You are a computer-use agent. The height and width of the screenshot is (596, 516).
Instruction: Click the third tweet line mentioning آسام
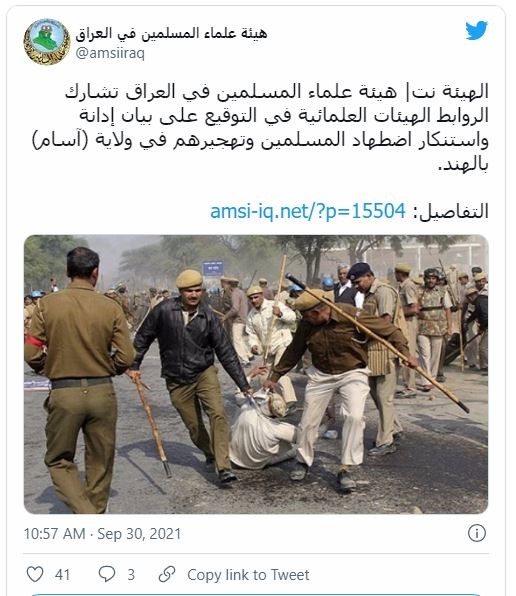(260, 140)
